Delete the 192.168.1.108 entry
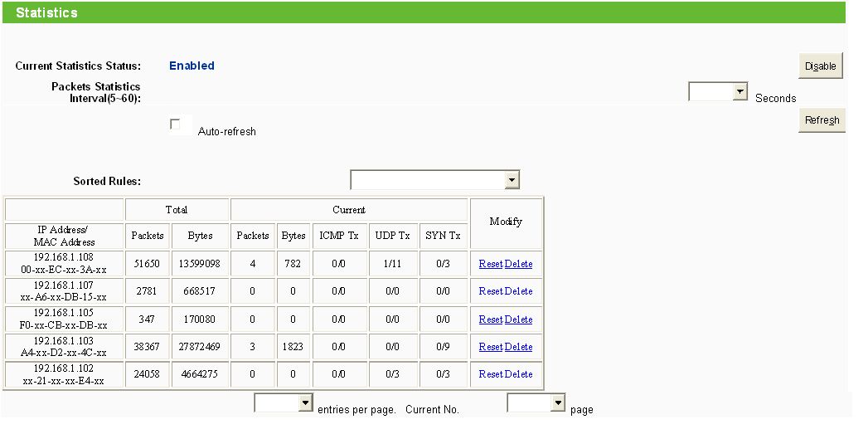Viewport: 868px width, 434px height. [x=519, y=264]
